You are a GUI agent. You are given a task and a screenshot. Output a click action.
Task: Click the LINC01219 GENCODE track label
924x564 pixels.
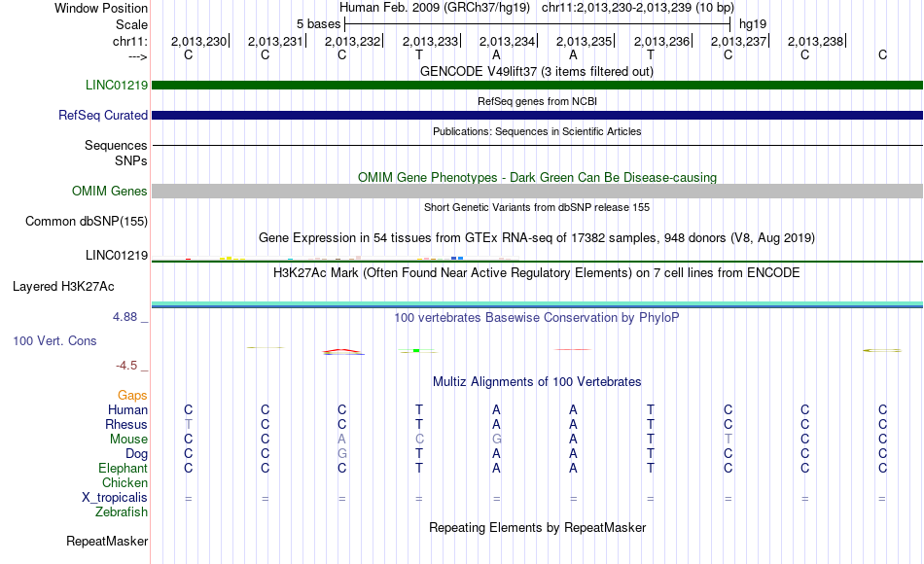click(x=117, y=85)
